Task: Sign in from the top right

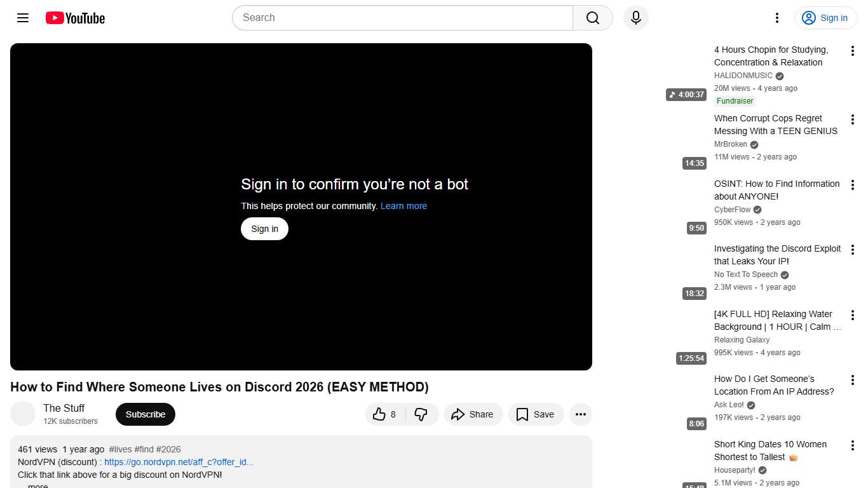Action: click(825, 18)
